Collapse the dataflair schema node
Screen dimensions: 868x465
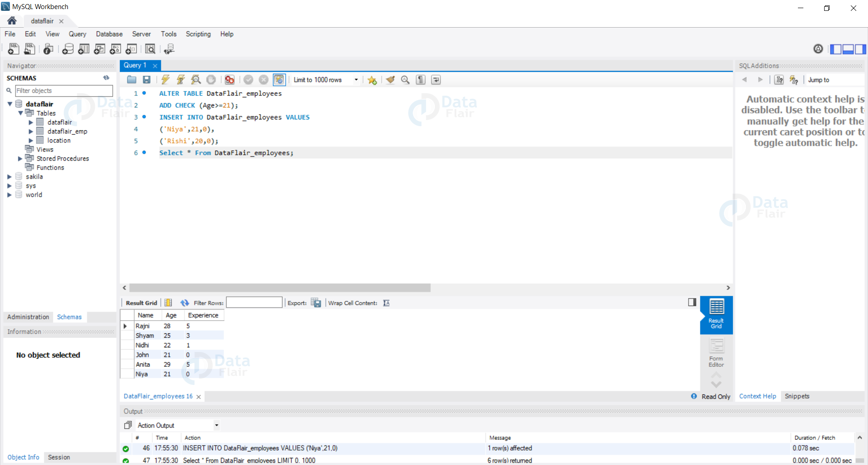pyautogui.click(x=9, y=104)
